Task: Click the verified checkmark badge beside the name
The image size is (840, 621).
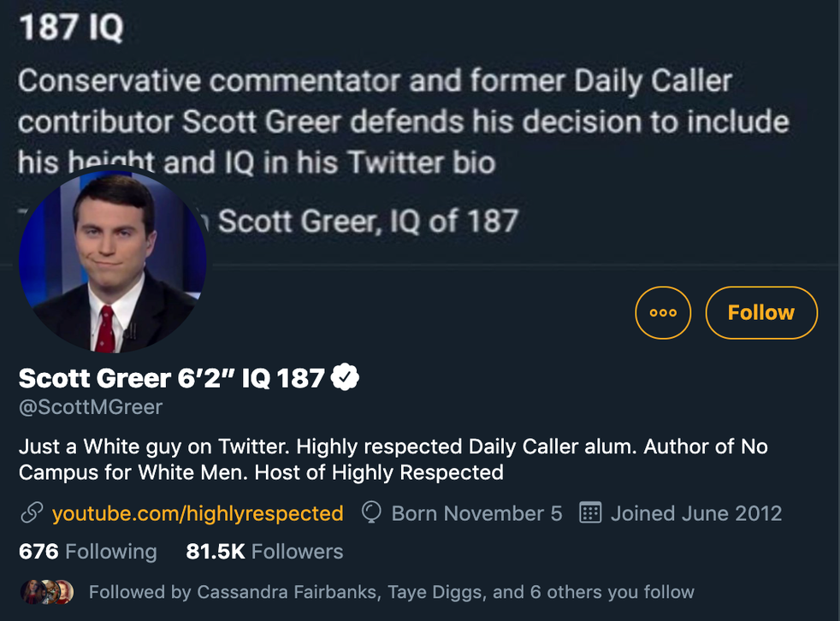Action: (x=345, y=377)
